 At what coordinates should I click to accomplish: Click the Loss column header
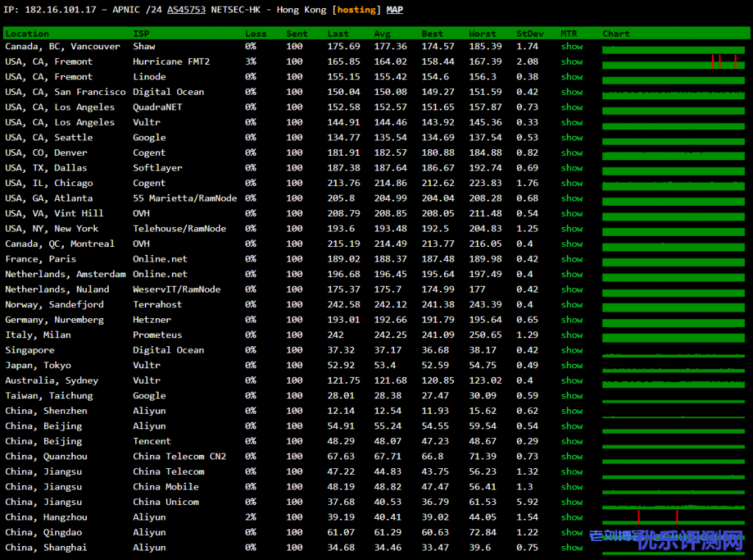click(255, 34)
